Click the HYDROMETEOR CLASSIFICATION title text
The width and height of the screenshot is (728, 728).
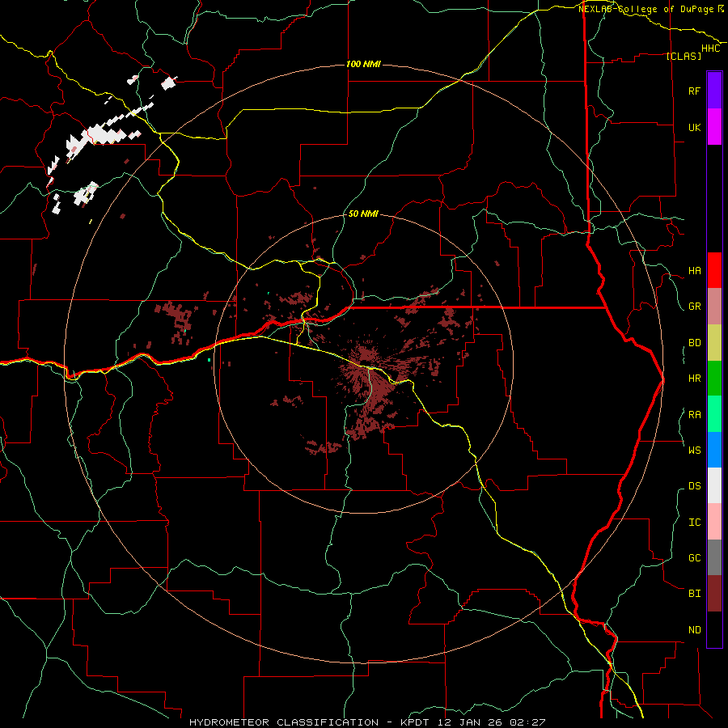coord(284,722)
